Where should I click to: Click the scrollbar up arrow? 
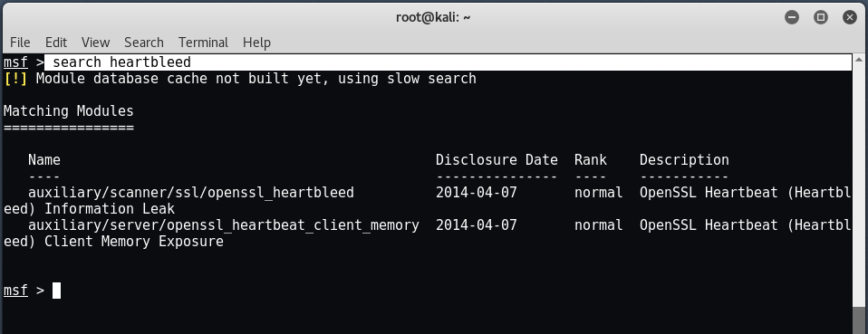[x=859, y=59]
